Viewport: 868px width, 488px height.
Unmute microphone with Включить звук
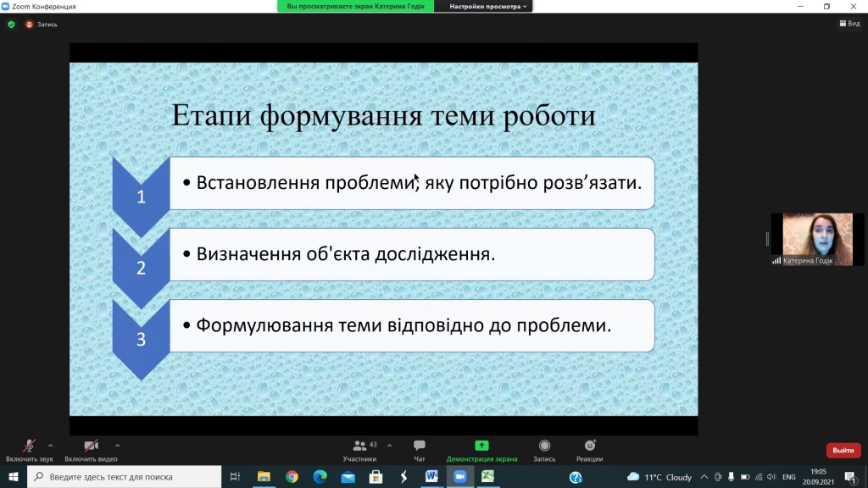tap(29, 446)
